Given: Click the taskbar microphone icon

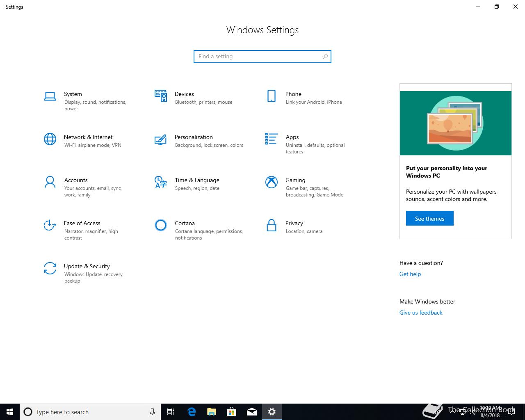Looking at the screenshot, I should coord(152,412).
